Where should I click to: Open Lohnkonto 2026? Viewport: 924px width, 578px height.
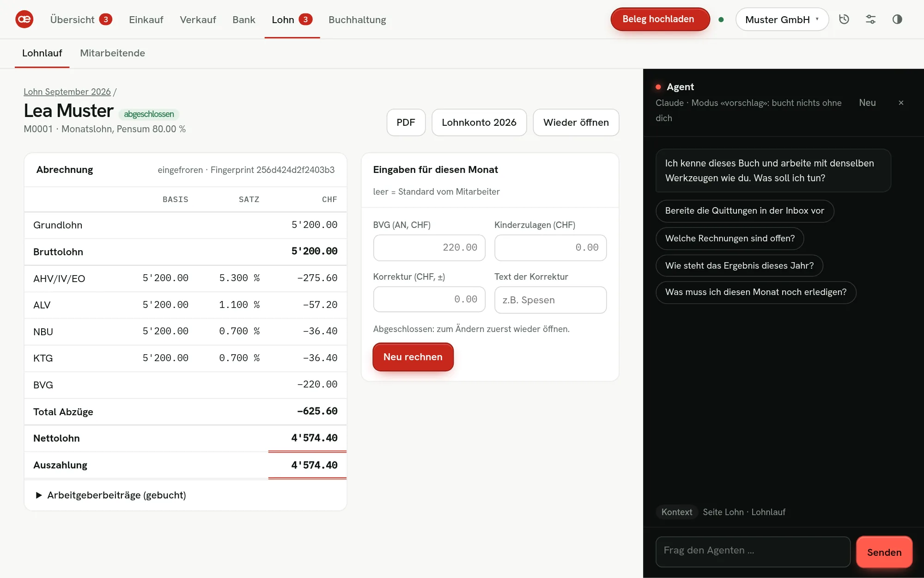pos(479,123)
